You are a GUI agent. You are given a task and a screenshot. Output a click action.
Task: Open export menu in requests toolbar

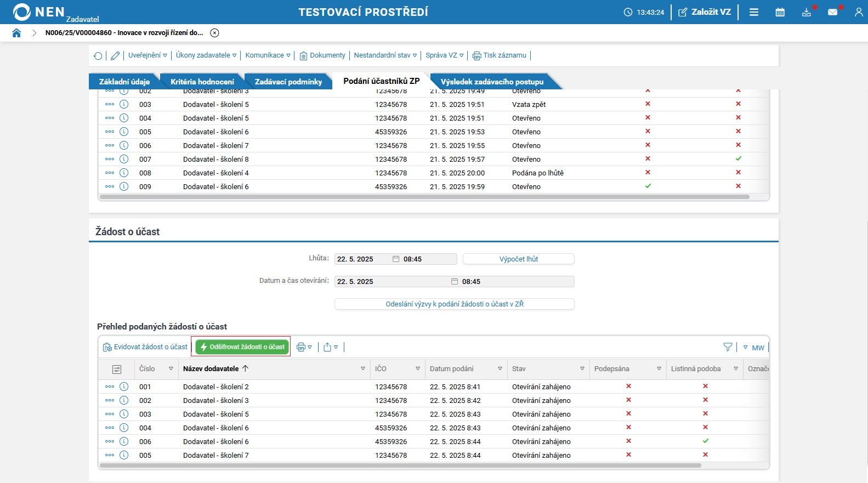(330, 347)
